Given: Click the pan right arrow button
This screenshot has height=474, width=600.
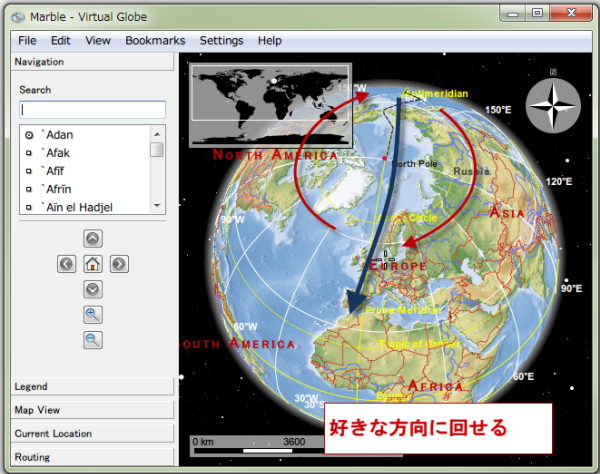Looking at the screenshot, I should pos(119,264).
